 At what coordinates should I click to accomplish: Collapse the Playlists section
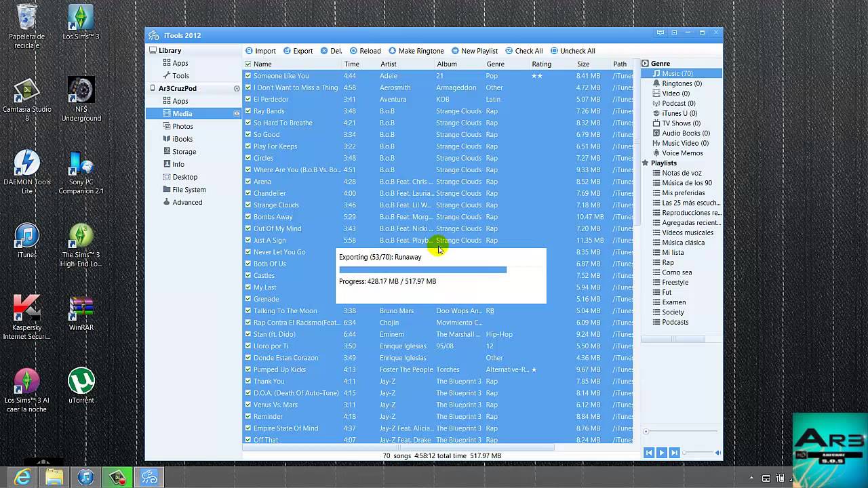[x=645, y=163]
